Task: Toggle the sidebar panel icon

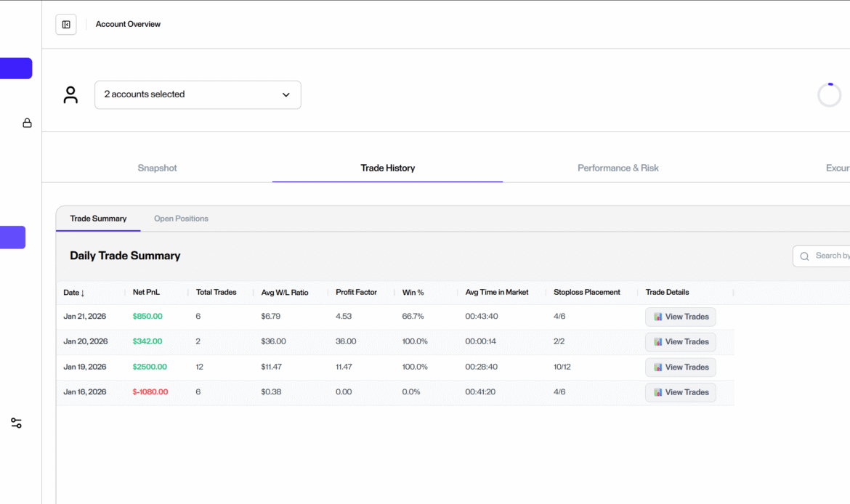Action: click(66, 25)
